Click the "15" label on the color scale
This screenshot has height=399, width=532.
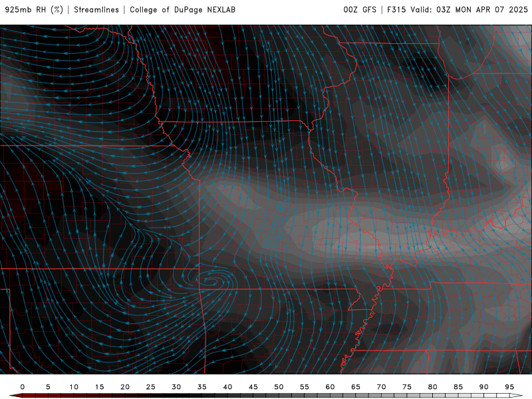pos(99,387)
